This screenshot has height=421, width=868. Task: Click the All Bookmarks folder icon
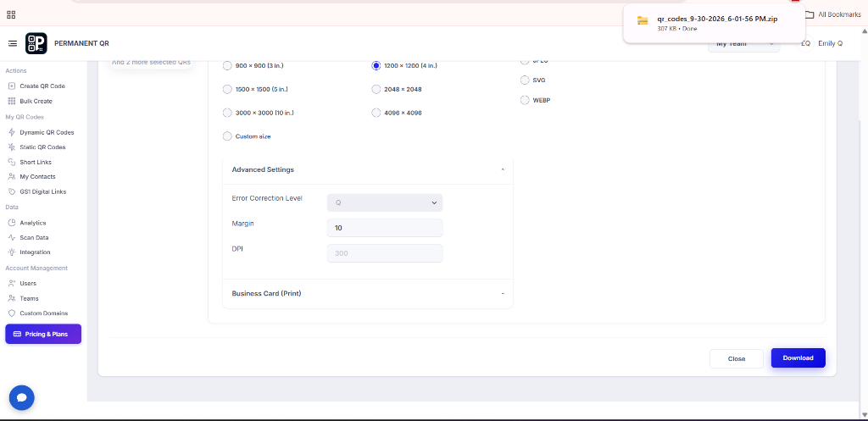[809, 15]
